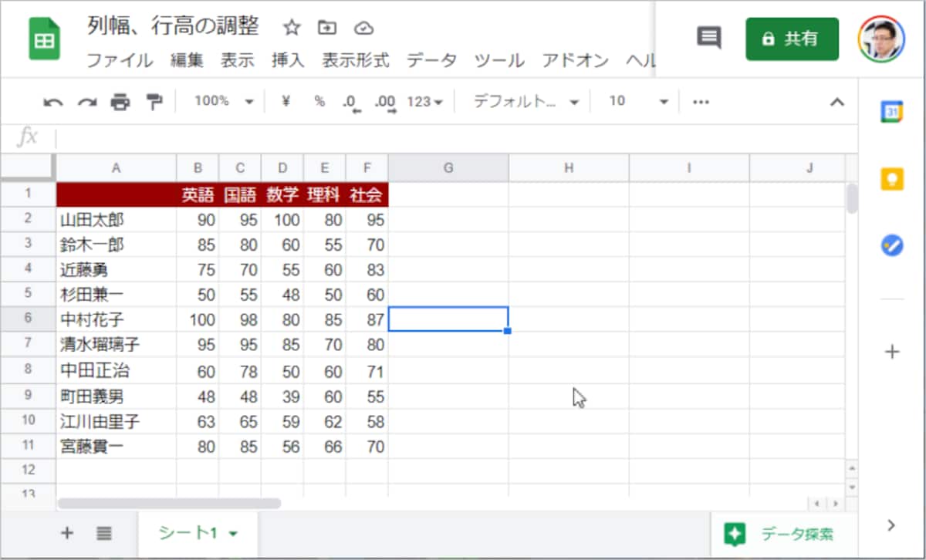Open the デフォルト font dropdown
The width and height of the screenshot is (926, 560).
coord(526,101)
